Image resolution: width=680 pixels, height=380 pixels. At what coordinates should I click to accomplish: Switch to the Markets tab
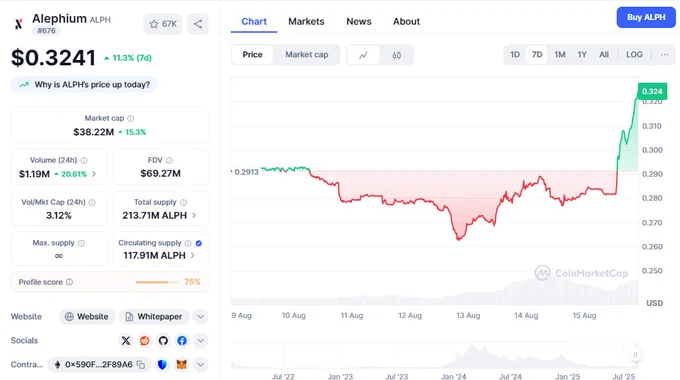coord(306,21)
